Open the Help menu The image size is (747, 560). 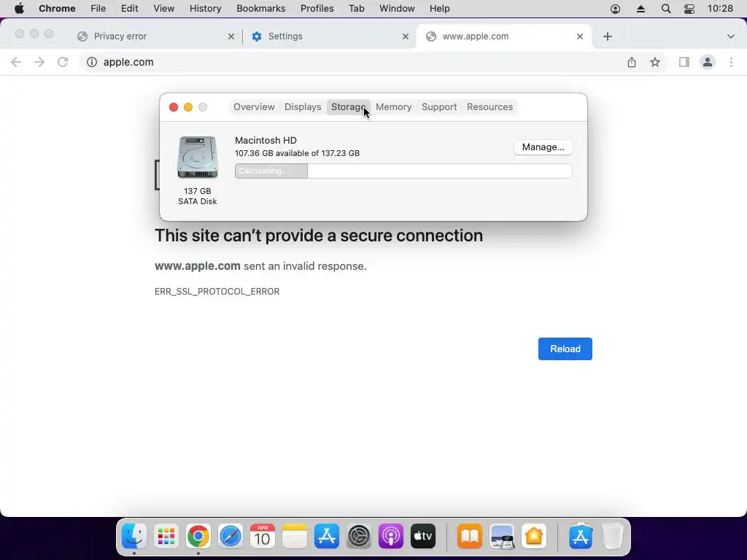(x=439, y=9)
